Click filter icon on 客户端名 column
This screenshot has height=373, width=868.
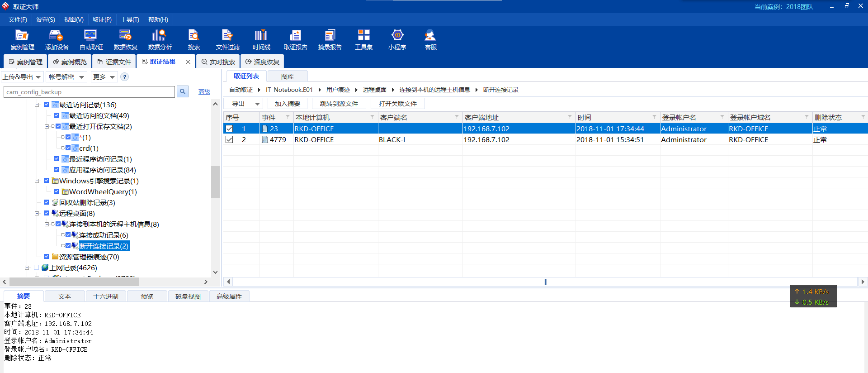(x=457, y=117)
